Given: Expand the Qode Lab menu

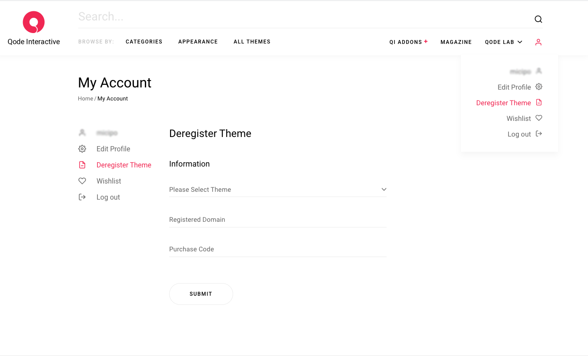Looking at the screenshot, I should pos(503,42).
